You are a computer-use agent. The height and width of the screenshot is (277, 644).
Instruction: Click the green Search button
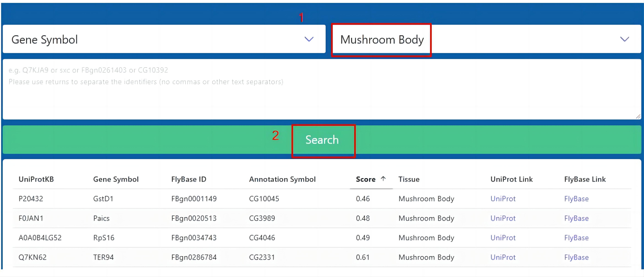322,140
